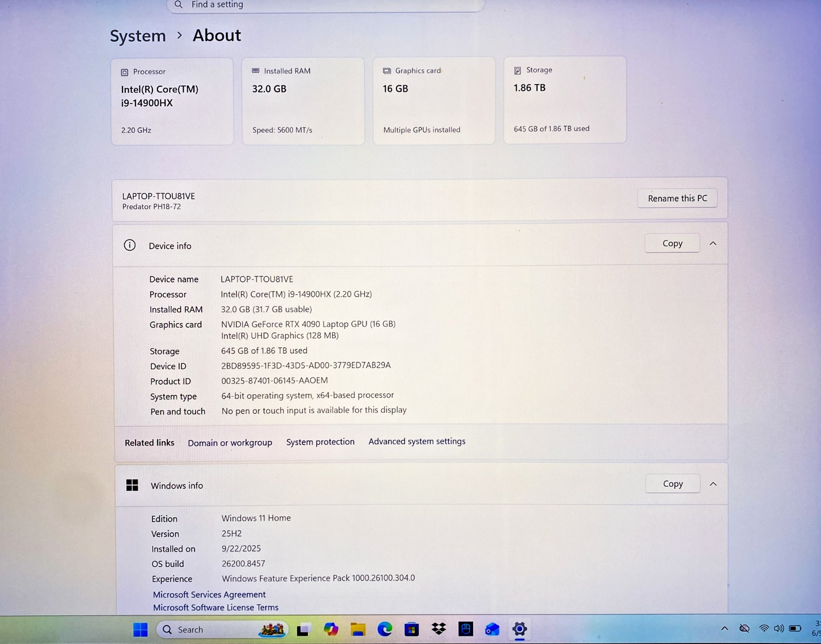The width and height of the screenshot is (821, 644).
Task: Open the PredatorSense app on the taskbar
Action: pyautogui.click(x=465, y=629)
